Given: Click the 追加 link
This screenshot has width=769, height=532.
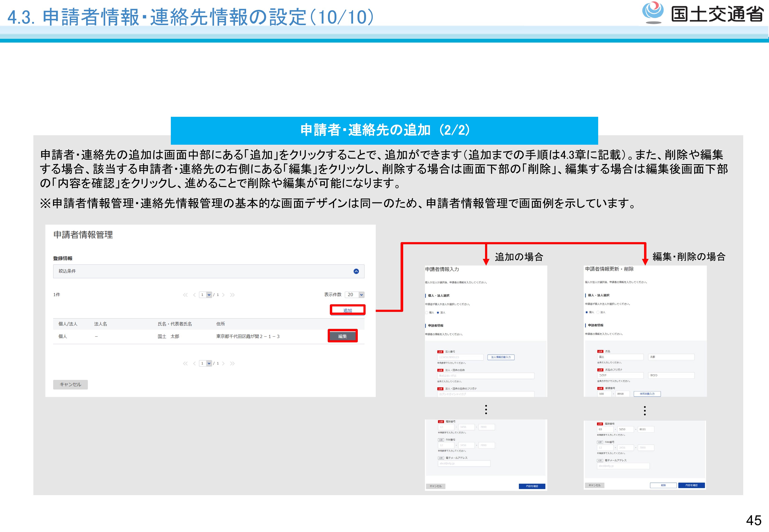Looking at the screenshot, I should (348, 310).
